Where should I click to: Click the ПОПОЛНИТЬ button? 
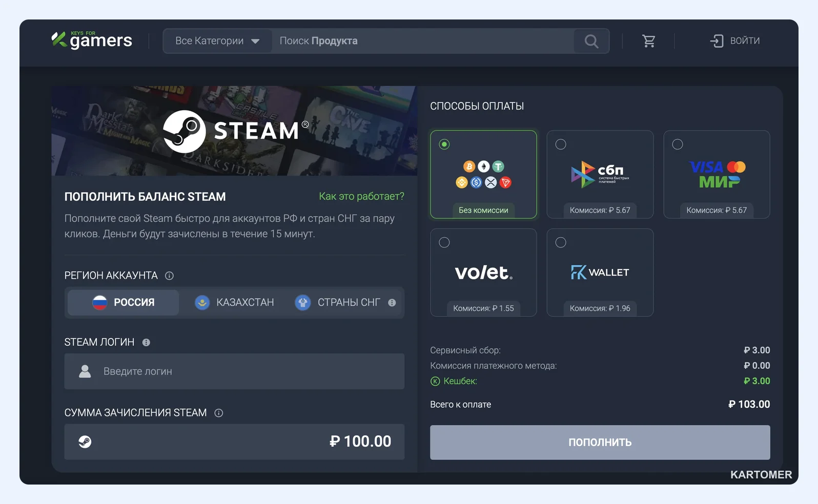tap(600, 443)
